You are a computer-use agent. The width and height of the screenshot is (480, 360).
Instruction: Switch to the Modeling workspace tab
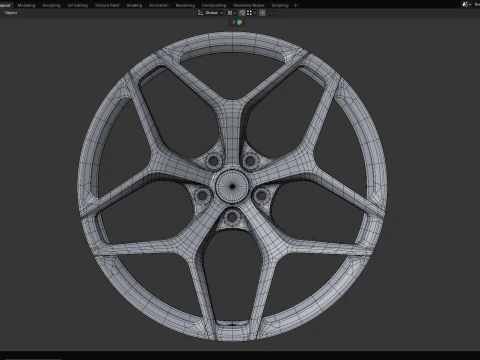click(x=26, y=5)
